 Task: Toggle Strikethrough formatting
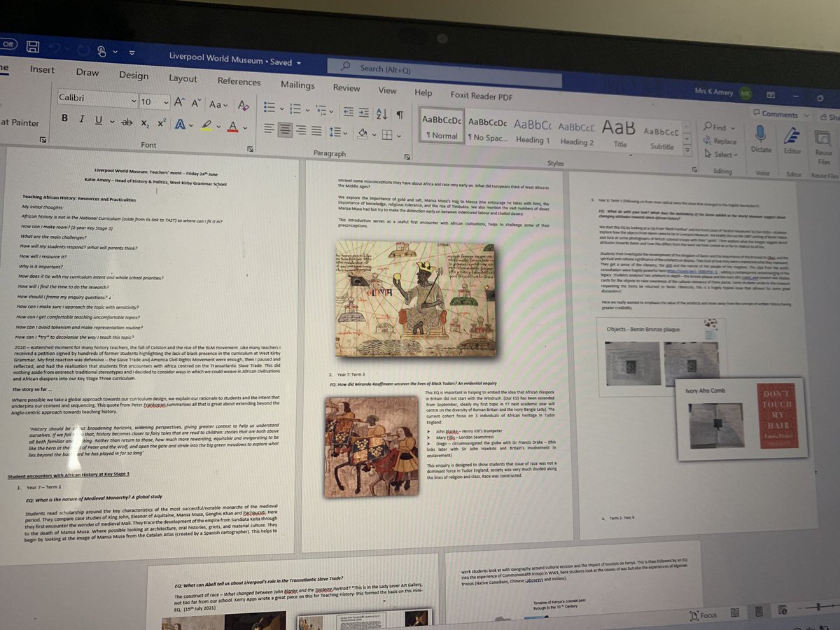[127, 122]
